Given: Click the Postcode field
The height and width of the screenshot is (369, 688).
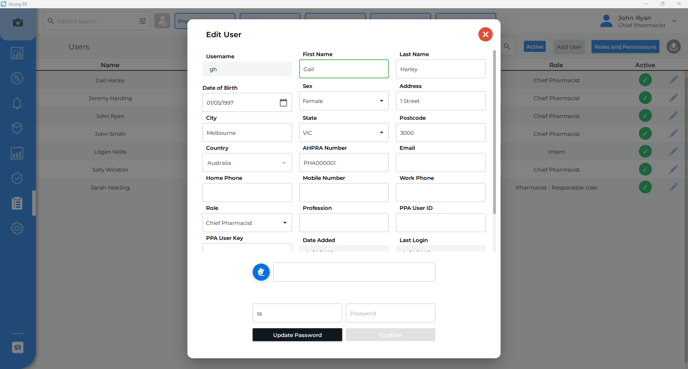Looking at the screenshot, I should tap(441, 133).
